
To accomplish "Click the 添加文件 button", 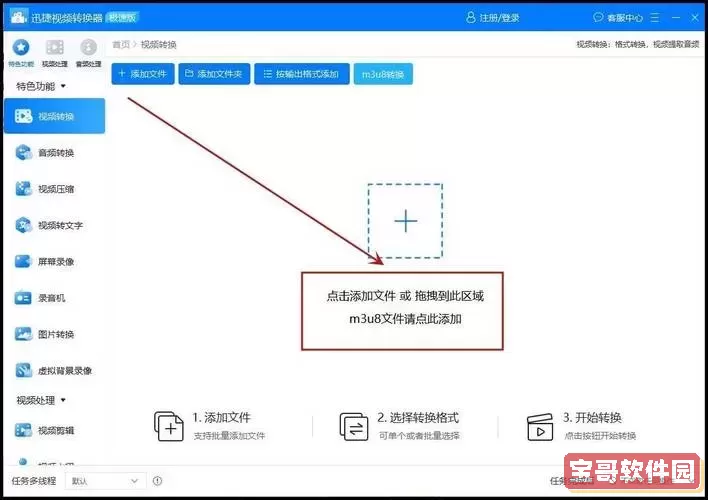I will pos(143,74).
